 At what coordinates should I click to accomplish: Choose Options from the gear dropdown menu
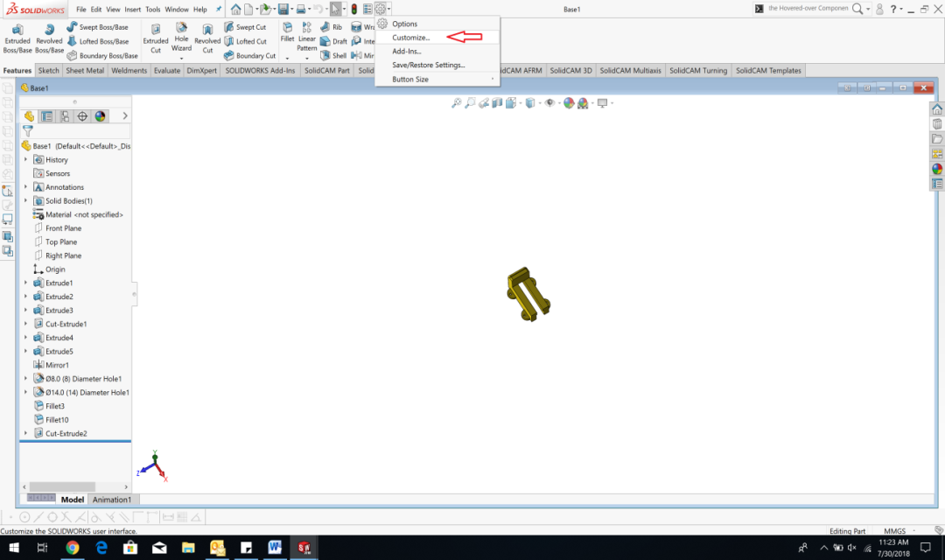(404, 24)
